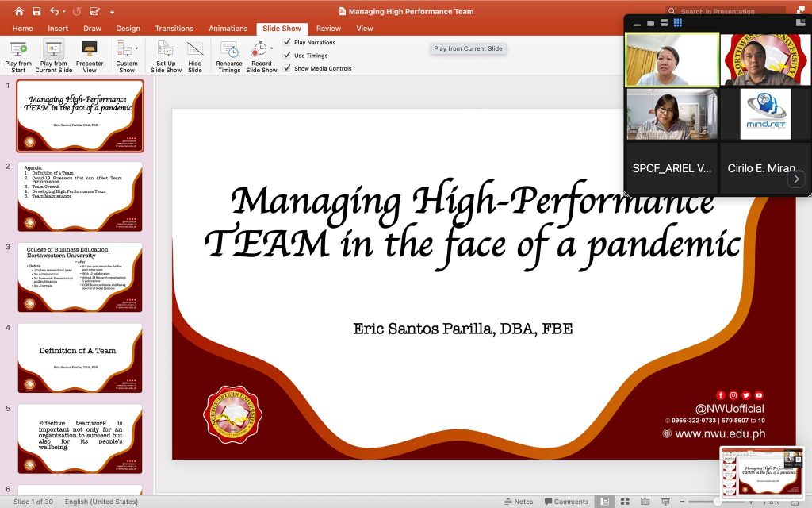Toggle the Use Timings checkbox
Image resolution: width=812 pixels, height=508 pixels.
click(x=287, y=56)
